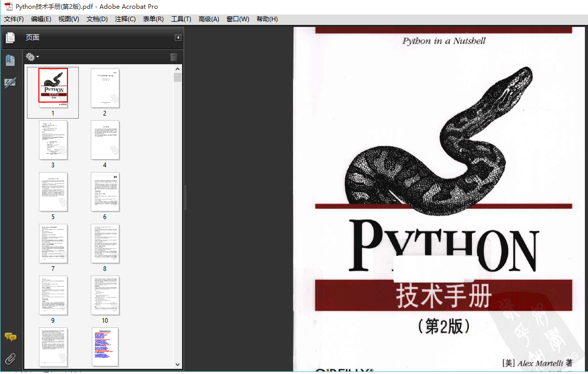Click the Python in a Nutshell subtitle
The width and height of the screenshot is (588, 374).
click(x=444, y=41)
